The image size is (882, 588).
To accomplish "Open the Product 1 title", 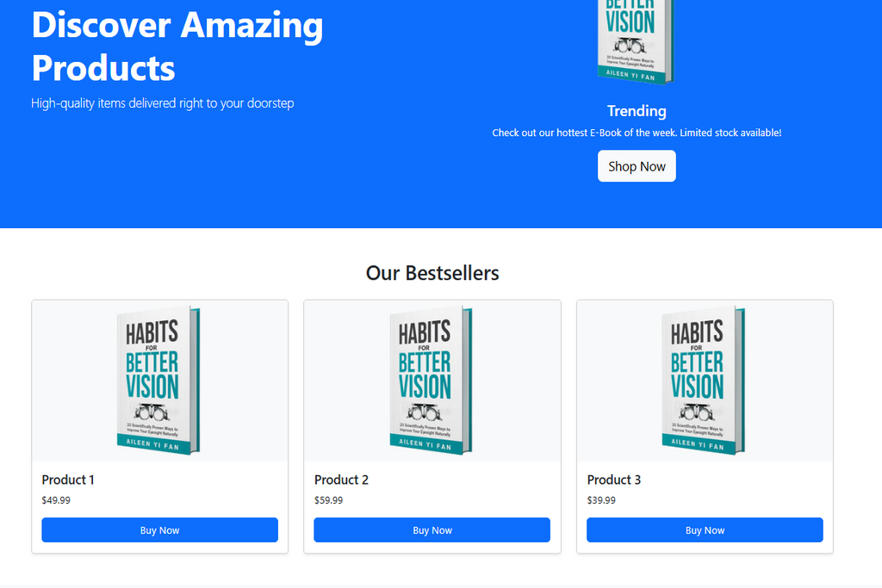I will [68, 480].
